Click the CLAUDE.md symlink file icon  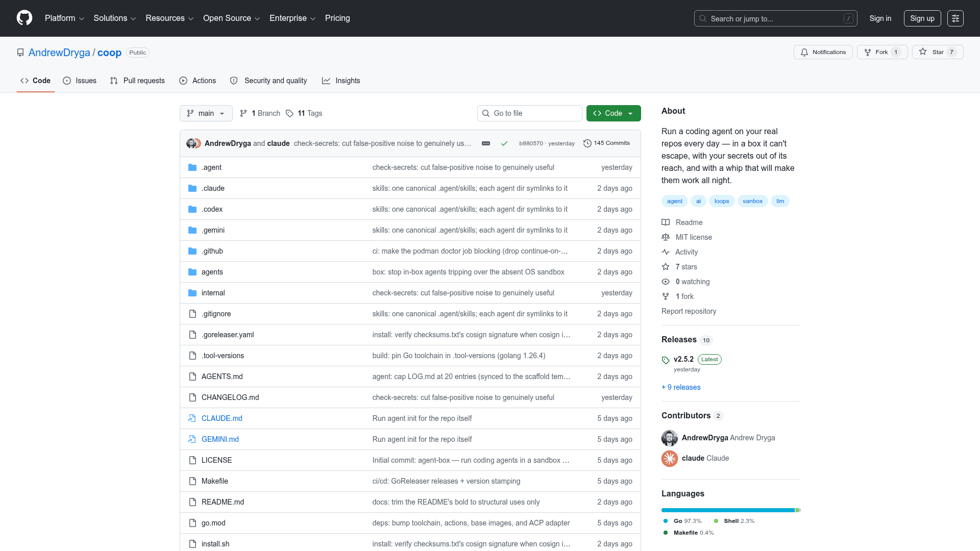point(192,418)
